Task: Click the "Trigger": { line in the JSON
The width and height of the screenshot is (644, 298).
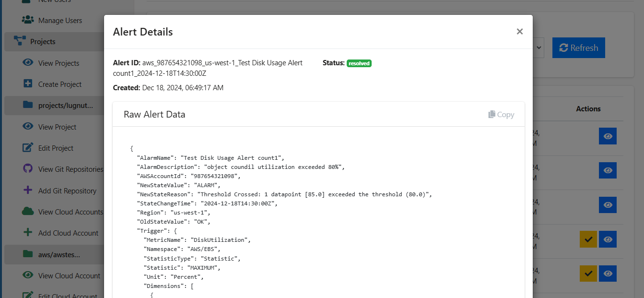Action: click(x=157, y=231)
